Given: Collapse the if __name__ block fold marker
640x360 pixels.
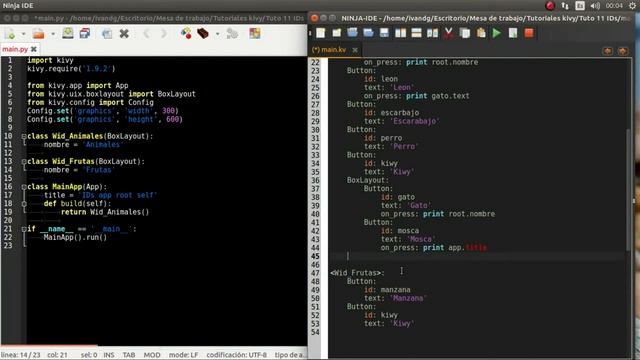Looking at the screenshot, I should [24, 229].
